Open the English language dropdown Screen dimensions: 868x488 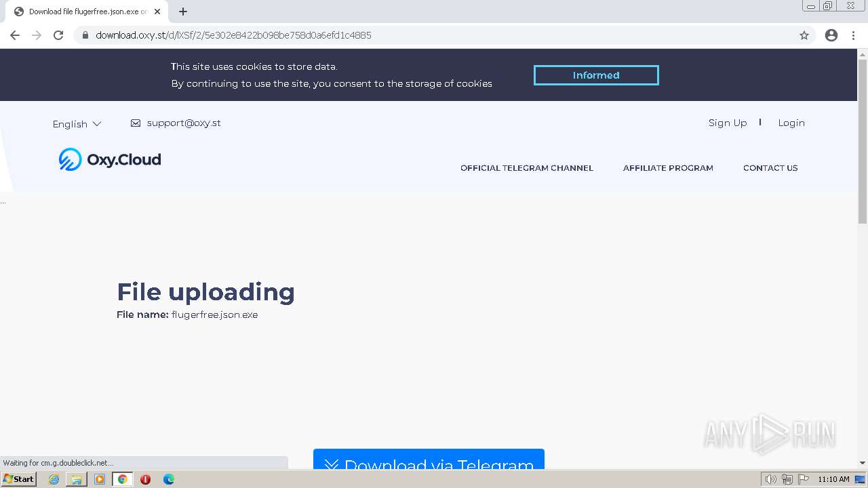77,124
